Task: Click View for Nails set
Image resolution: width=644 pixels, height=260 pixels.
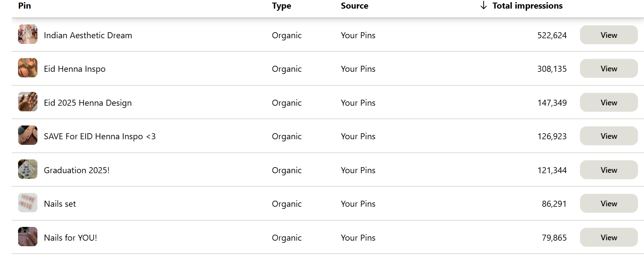Action: point(609,203)
